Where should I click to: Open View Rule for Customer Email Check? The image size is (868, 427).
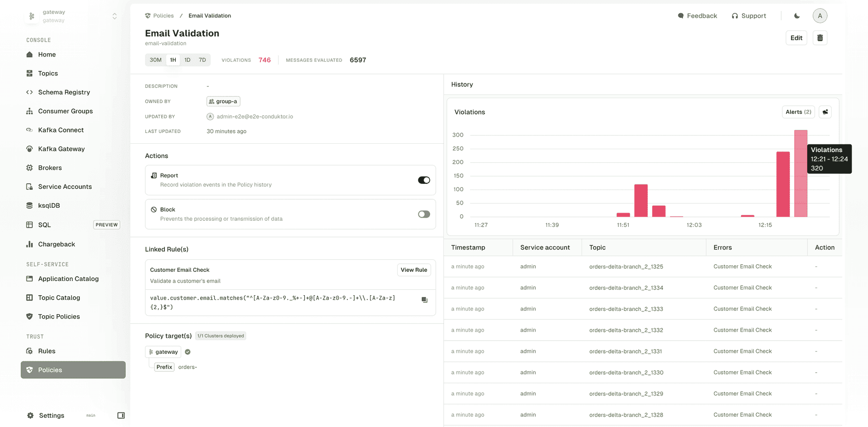click(413, 270)
